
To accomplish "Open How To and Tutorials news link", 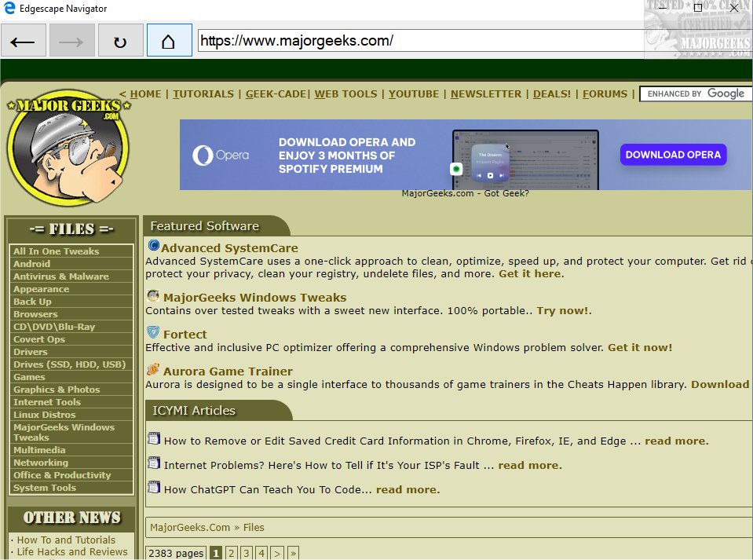I will pyautogui.click(x=66, y=540).
